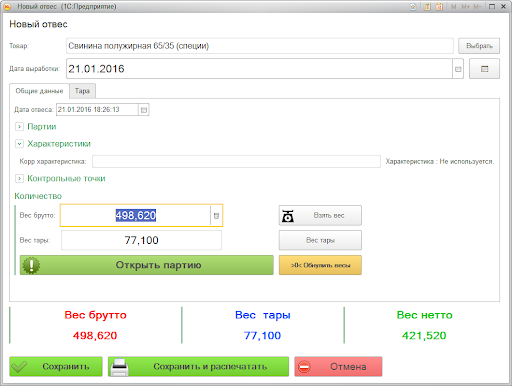512x386 pixels.
Task: Click the Новый отвес form title
Action: coord(38,24)
